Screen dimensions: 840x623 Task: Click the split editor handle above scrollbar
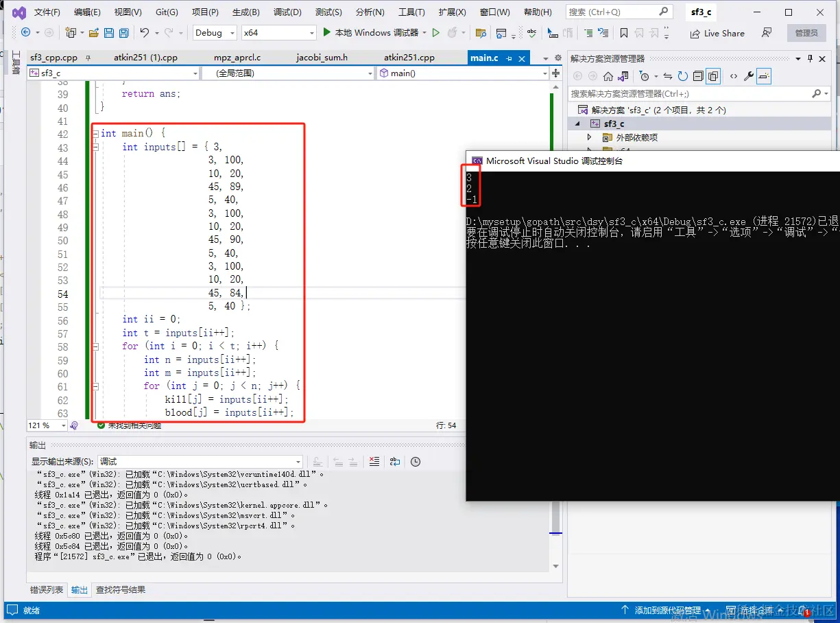click(x=555, y=73)
